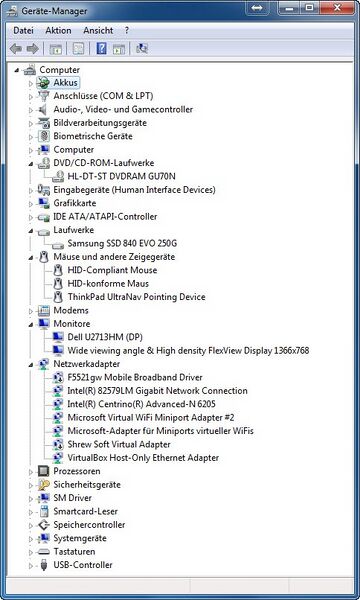360x600 pixels.
Task: Click Show/Hide console tree toolbar icon
Action: pyautogui.click(x=55, y=49)
